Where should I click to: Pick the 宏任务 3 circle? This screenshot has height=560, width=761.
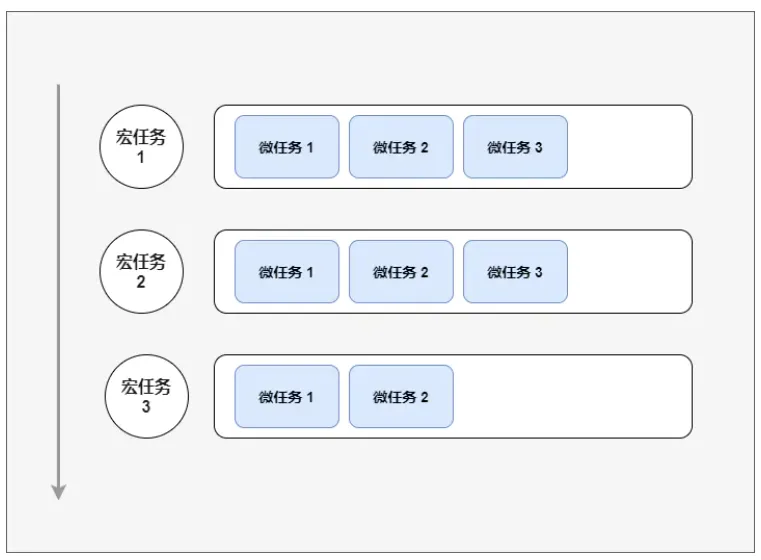147,396
